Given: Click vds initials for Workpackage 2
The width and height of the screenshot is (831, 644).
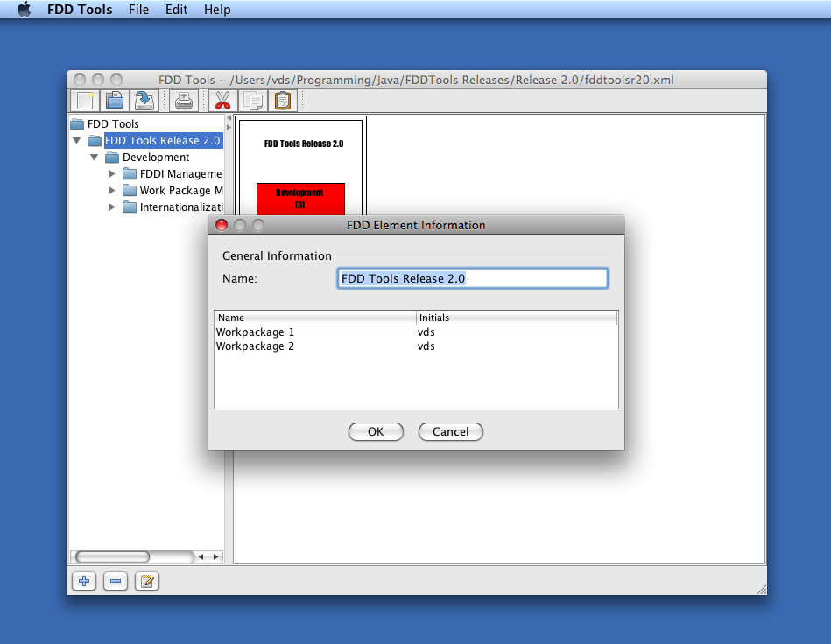Looking at the screenshot, I should (x=426, y=346).
